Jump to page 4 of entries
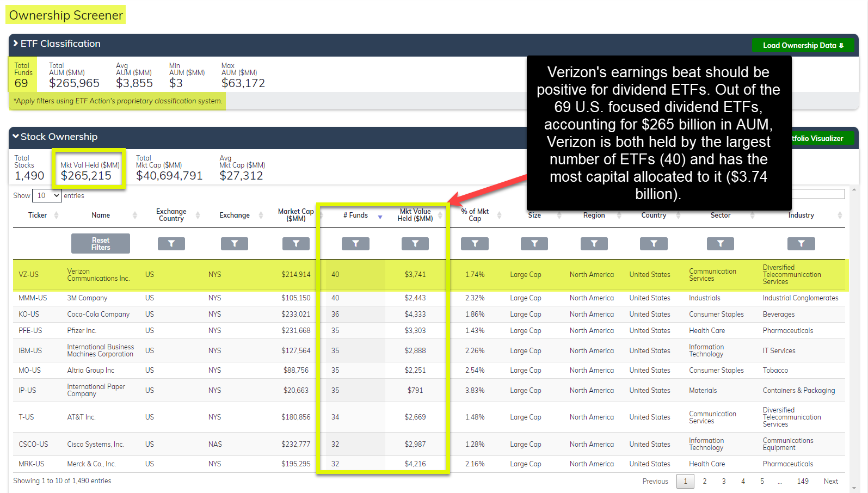The height and width of the screenshot is (493, 868). (743, 482)
